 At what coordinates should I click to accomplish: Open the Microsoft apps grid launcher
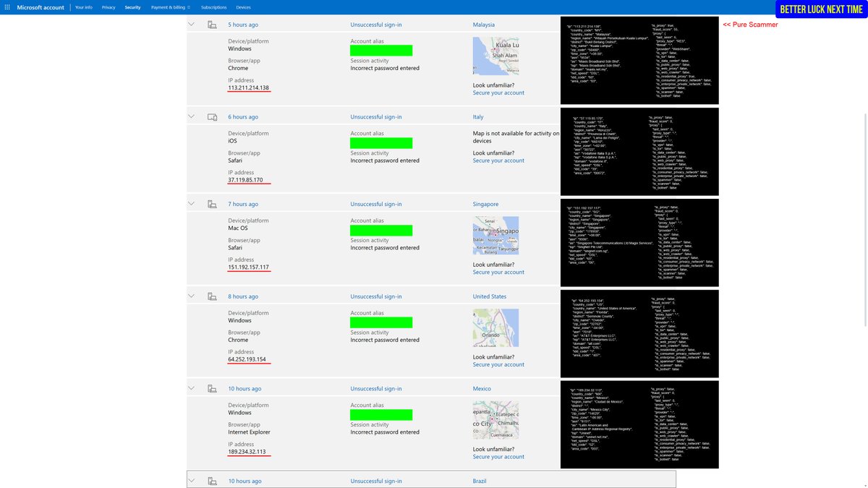tap(7, 7)
